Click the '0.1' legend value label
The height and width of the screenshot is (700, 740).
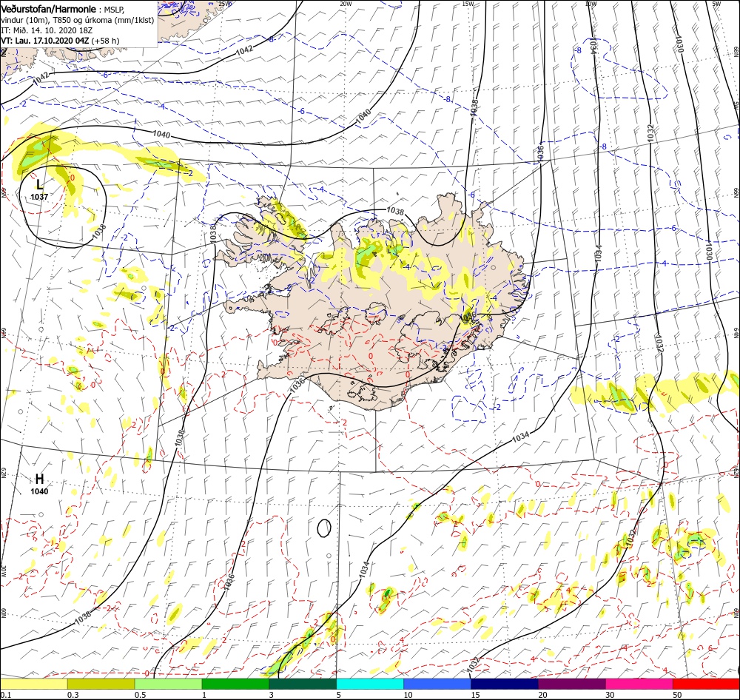click(5, 695)
